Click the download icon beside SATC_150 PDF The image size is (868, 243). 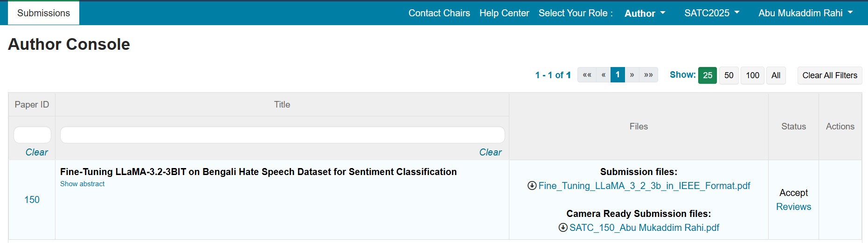point(563,228)
